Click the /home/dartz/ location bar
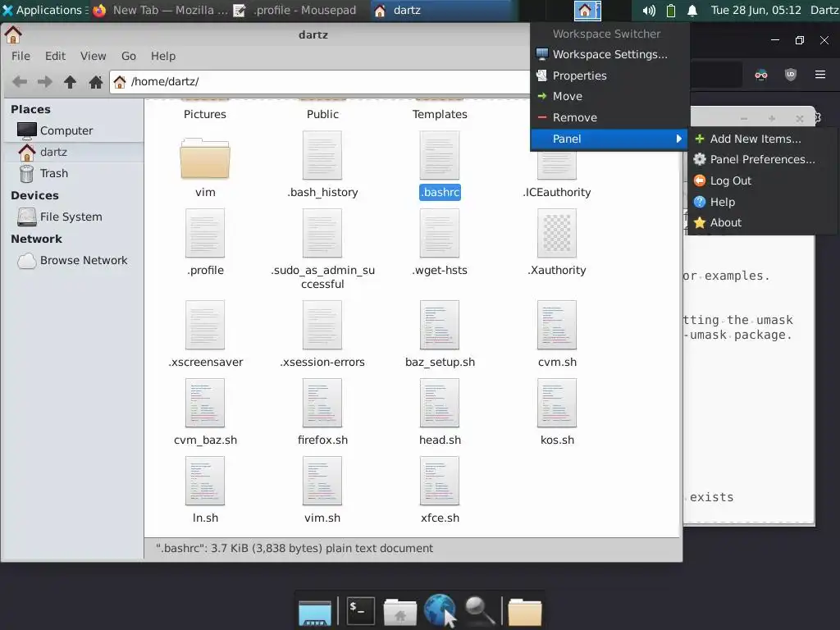 [320, 81]
